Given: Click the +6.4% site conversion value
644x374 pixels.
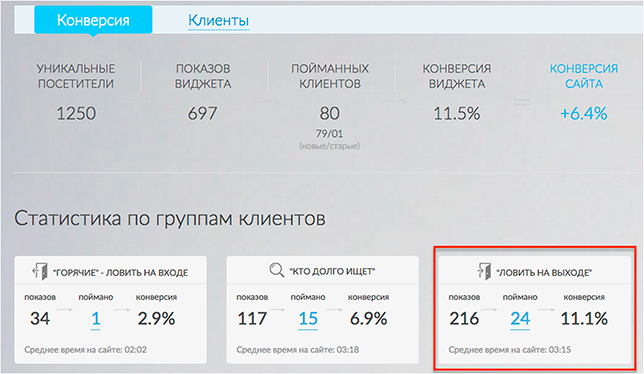Looking at the screenshot, I should click(584, 114).
